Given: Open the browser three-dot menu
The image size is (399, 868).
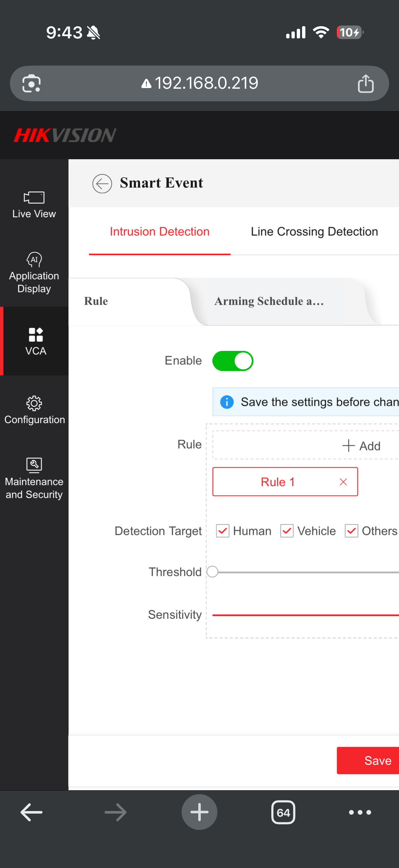Looking at the screenshot, I should point(360,812).
